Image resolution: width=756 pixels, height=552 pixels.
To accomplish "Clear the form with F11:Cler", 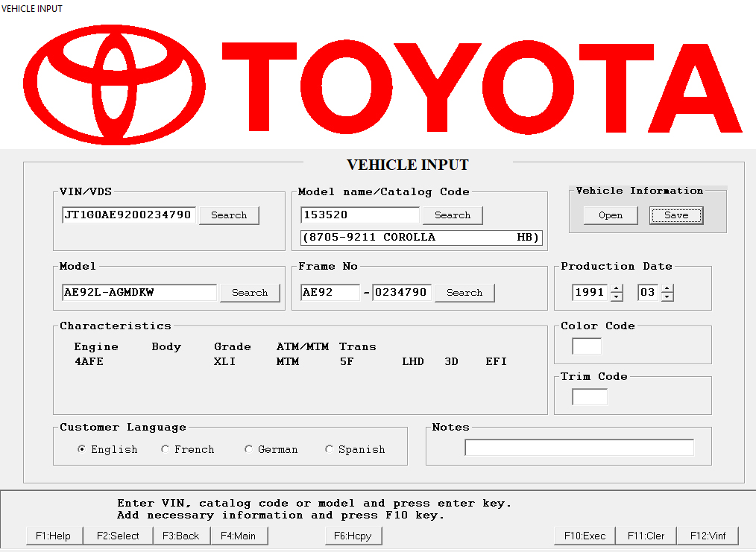I will [x=646, y=536].
